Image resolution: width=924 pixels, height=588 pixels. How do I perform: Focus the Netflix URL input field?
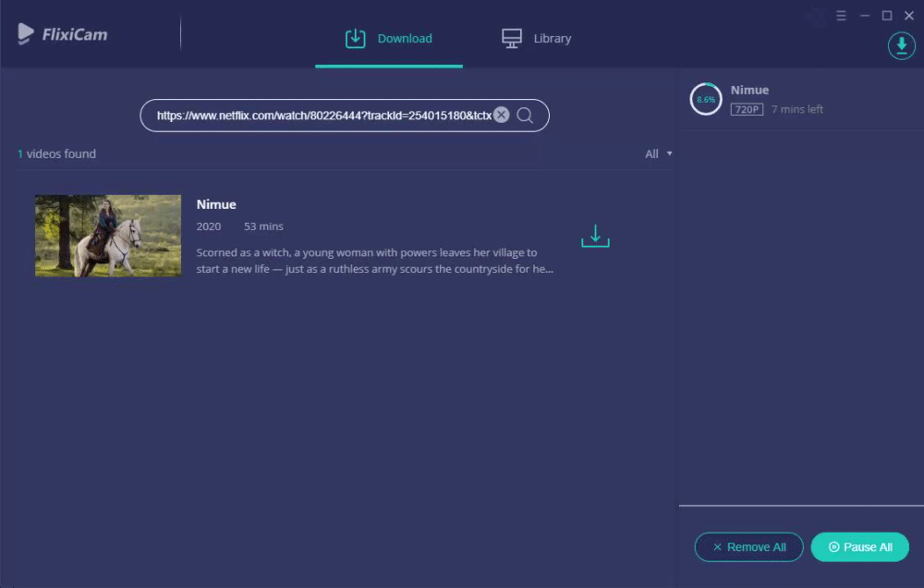(322, 116)
